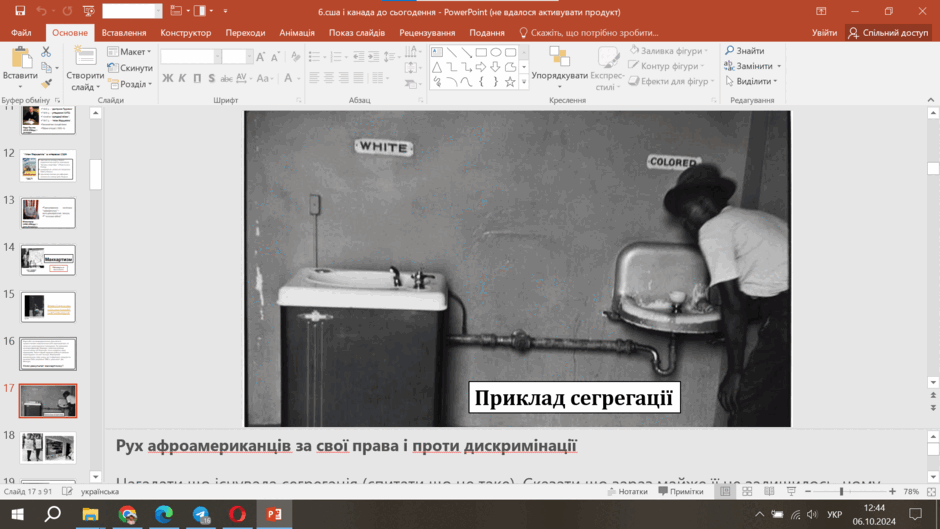Click the zoom out minus button
Viewport: 940px width, 529px height.
[x=808, y=491]
